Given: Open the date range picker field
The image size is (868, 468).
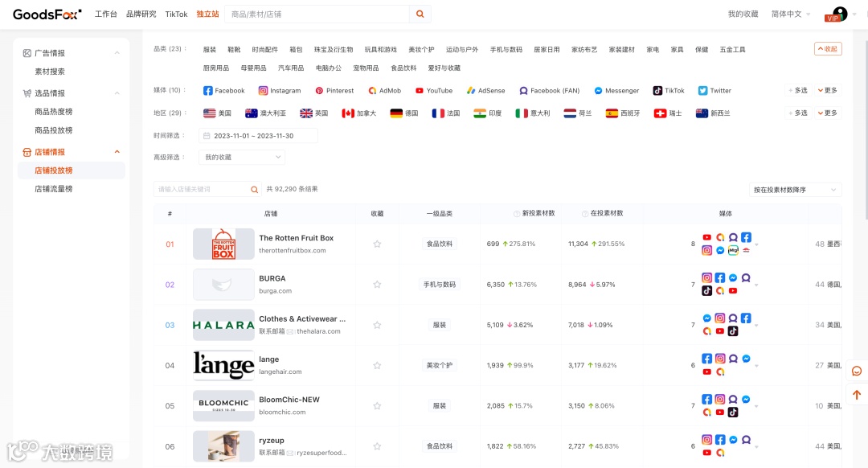Looking at the screenshot, I should click(x=258, y=136).
